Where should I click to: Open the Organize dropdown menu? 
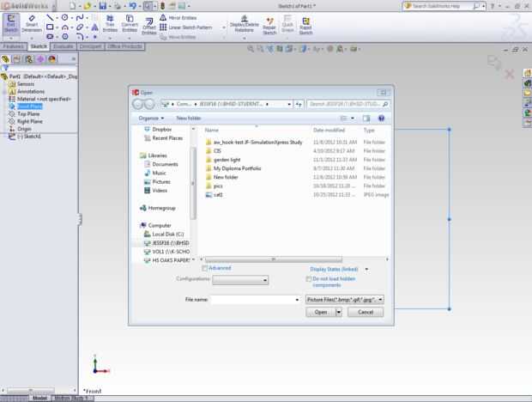[151, 119]
